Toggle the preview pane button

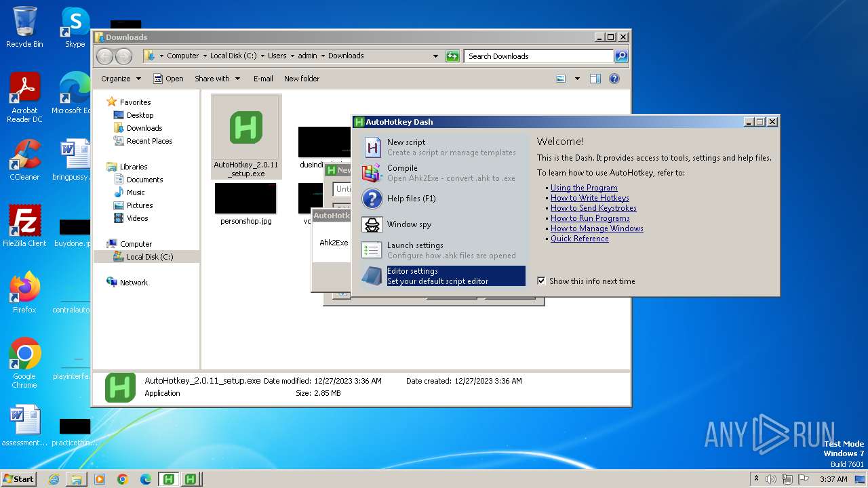pyautogui.click(x=595, y=79)
